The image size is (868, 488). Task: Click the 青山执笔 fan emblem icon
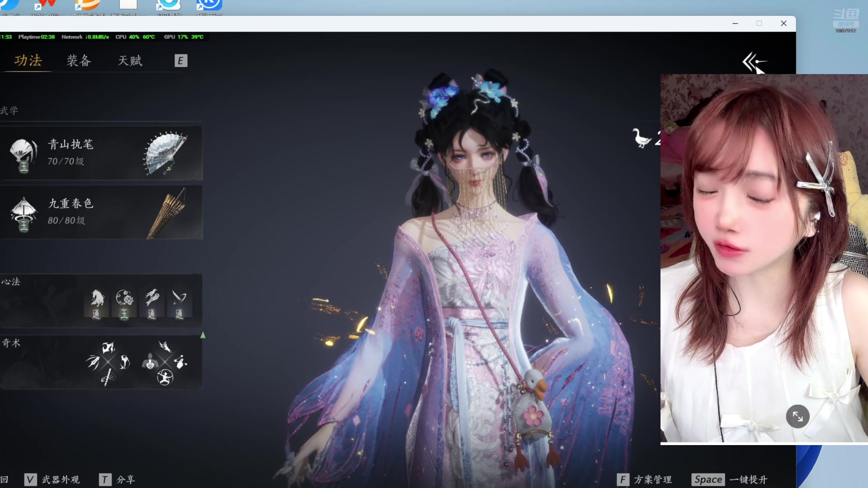click(x=23, y=155)
